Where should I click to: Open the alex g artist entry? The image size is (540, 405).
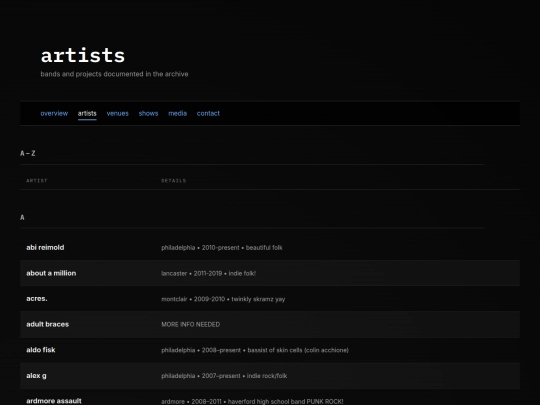(x=36, y=376)
